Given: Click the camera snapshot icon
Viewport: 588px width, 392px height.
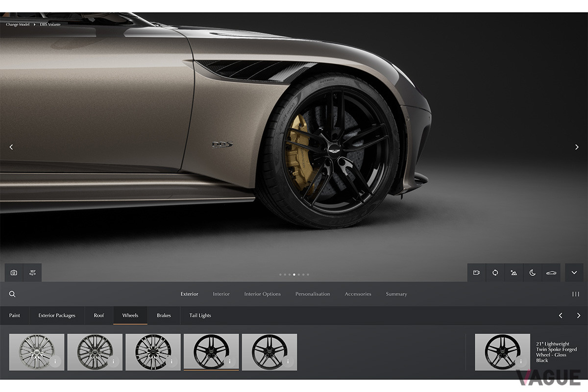Looking at the screenshot, I should 14,273.
